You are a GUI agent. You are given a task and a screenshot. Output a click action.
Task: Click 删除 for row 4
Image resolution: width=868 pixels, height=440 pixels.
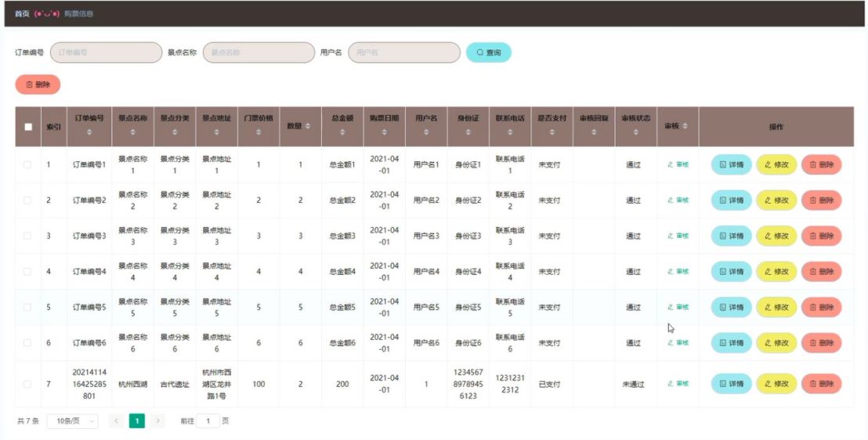click(x=822, y=271)
